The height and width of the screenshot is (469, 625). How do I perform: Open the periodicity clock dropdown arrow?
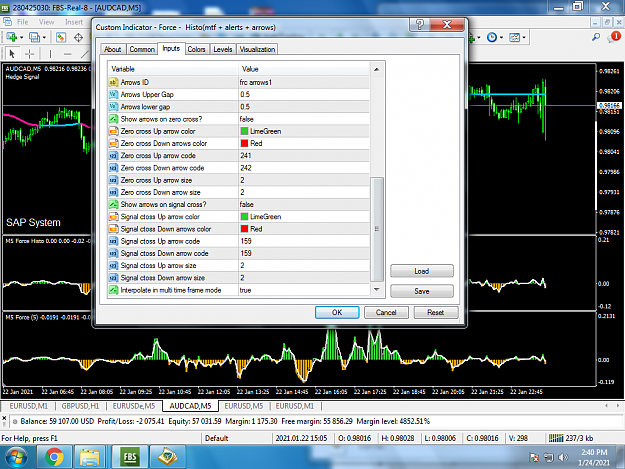[501, 38]
